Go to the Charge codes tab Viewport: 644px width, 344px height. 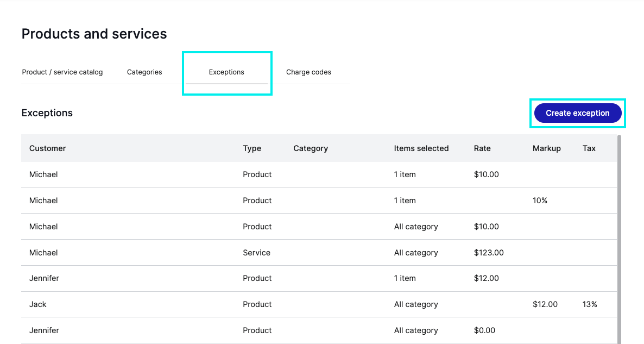[x=308, y=72]
